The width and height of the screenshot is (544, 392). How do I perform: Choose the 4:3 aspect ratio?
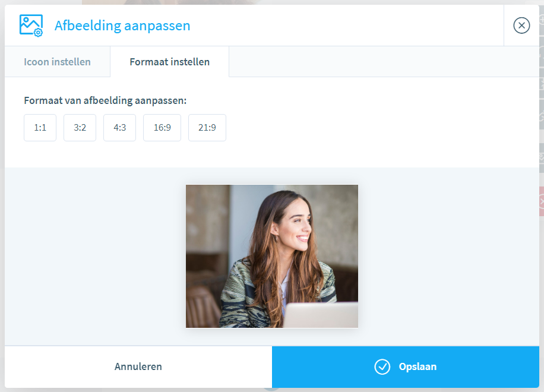[119, 127]
